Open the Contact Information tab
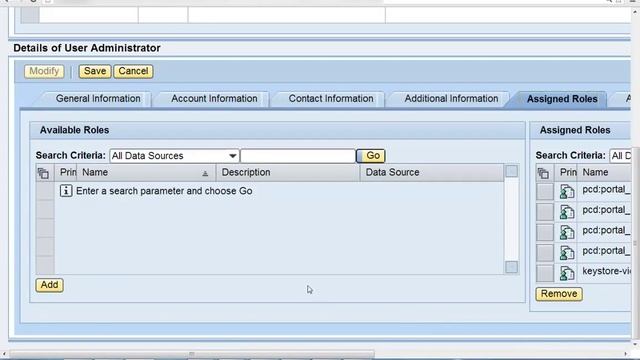 331,99
